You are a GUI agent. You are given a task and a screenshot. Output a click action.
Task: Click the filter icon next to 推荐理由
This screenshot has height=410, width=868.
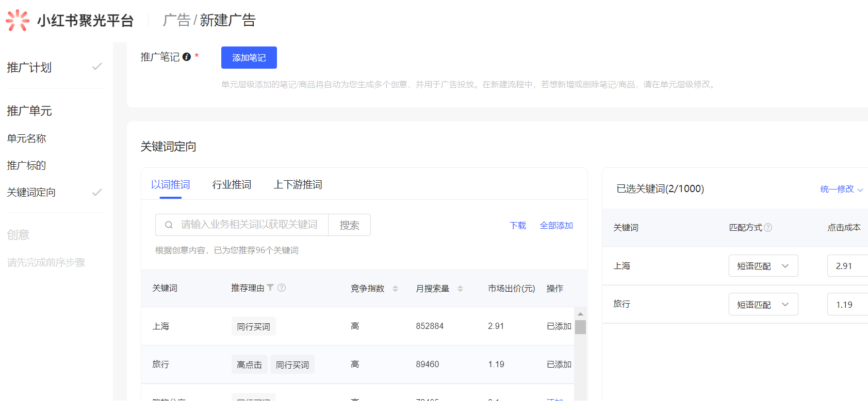pos(270,288)
